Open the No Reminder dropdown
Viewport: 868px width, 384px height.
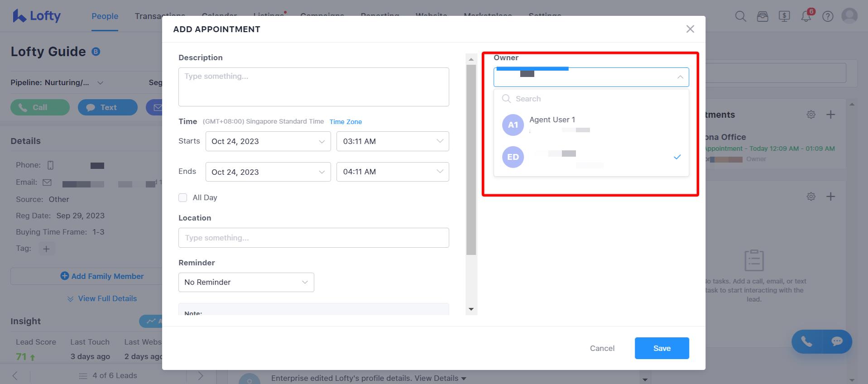[246, 282]
